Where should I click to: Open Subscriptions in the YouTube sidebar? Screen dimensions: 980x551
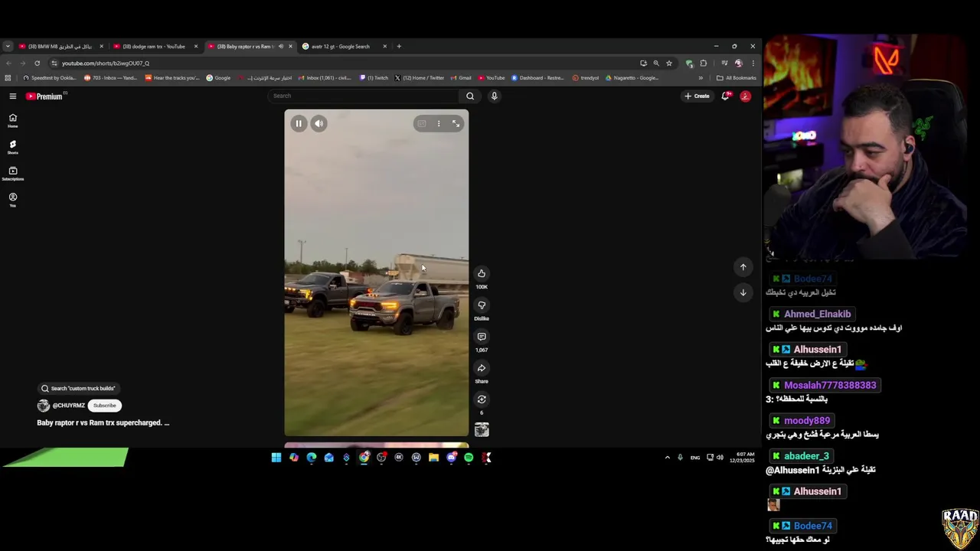click(13, 174)
